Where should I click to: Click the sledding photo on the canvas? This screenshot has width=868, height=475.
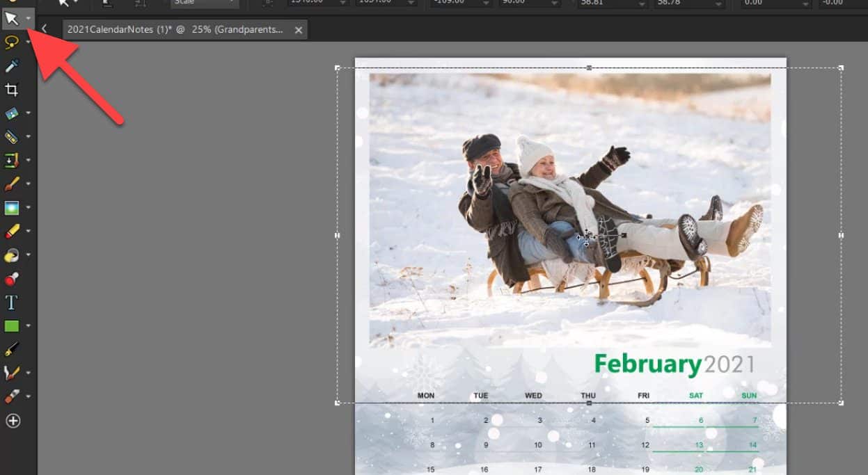coord(571,209)
